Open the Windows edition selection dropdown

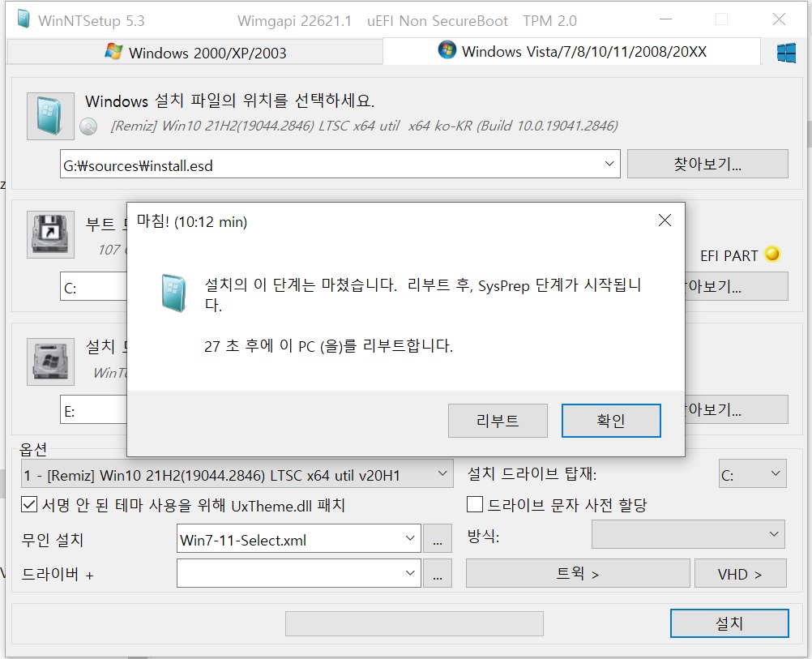pos(237,474)
